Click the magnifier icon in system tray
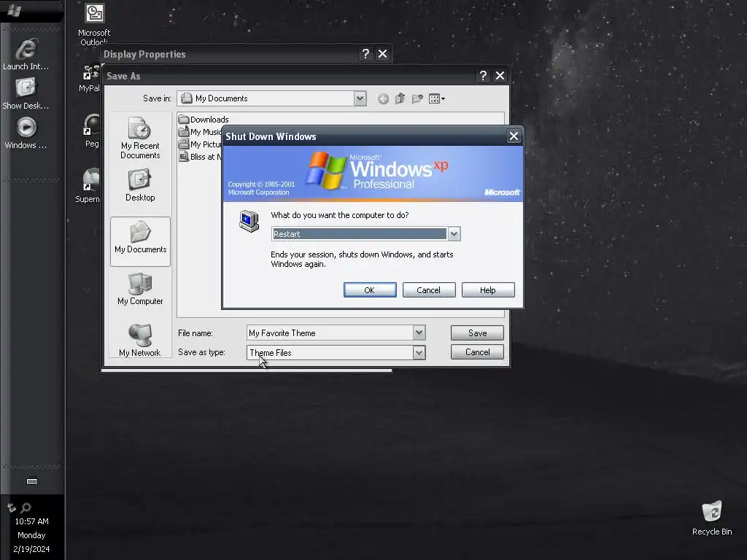747x560 pixels. point(26,508)
